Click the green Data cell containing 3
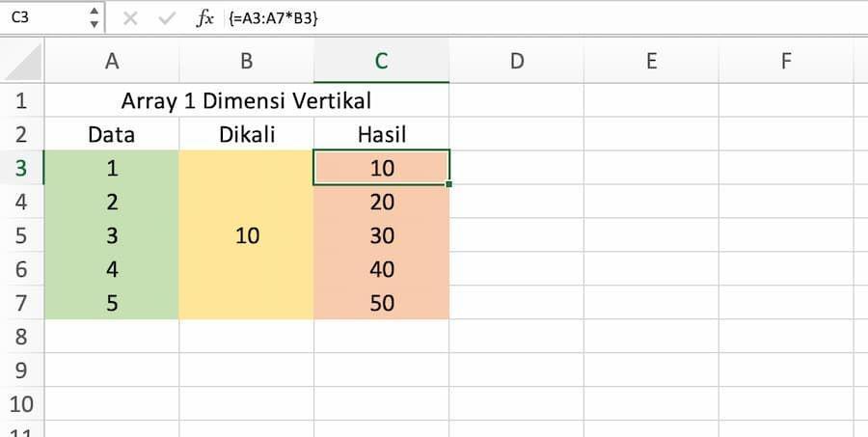 coord(112,235)
